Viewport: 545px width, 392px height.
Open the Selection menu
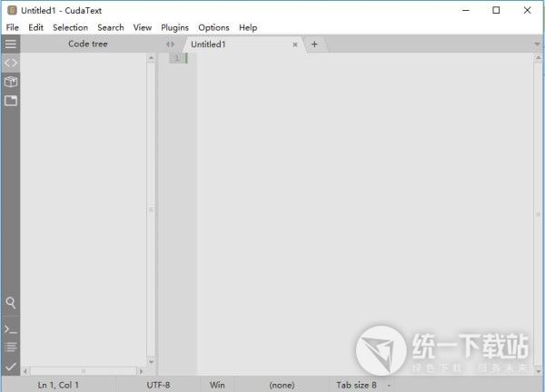70,27
